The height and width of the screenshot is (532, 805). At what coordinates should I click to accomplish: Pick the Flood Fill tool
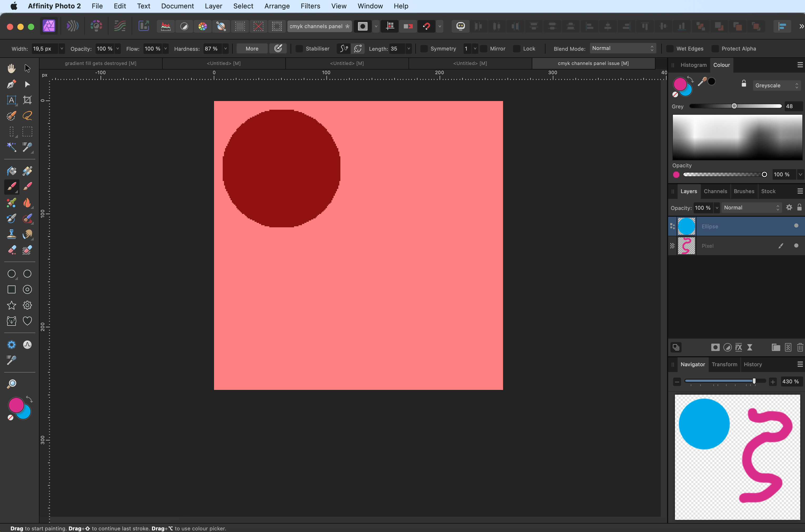[11, 171]
